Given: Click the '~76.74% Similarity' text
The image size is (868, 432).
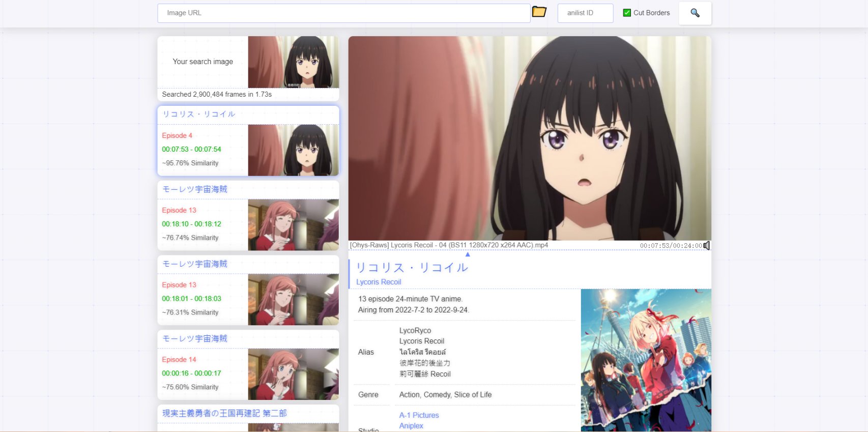Looking at the screenshot, I should (x=190, y=238).
